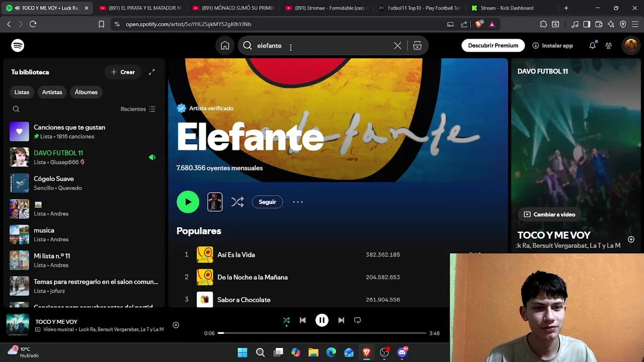
Task: Open the musica playlist
Action: (84, 235)
